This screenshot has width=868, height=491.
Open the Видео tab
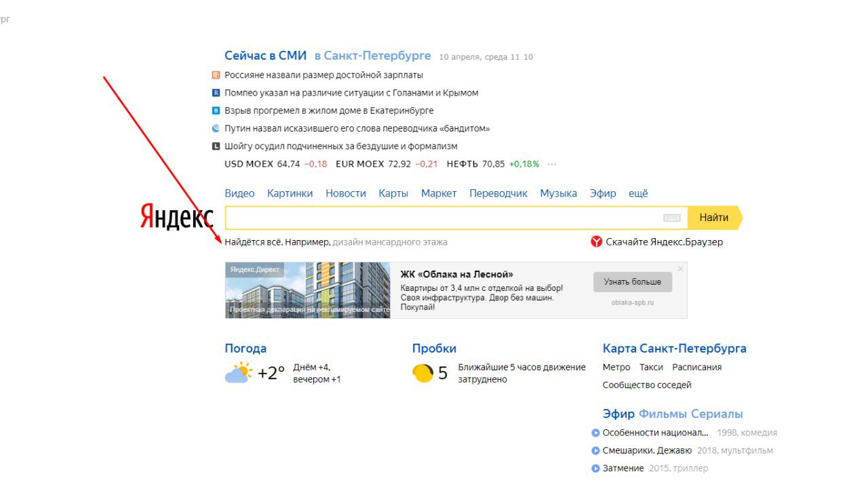[239, 193]
